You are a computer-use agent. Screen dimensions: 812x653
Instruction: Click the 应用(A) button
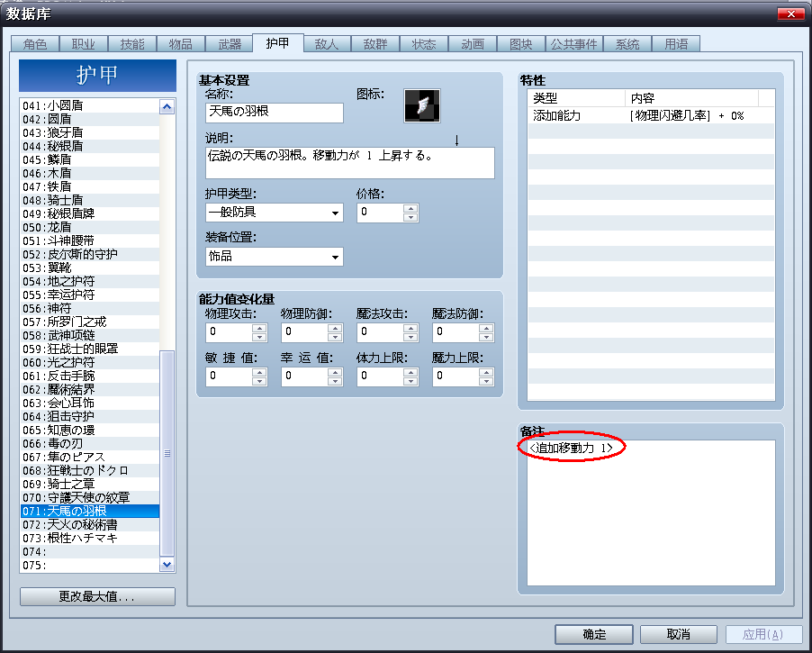(x=763, y=634)
